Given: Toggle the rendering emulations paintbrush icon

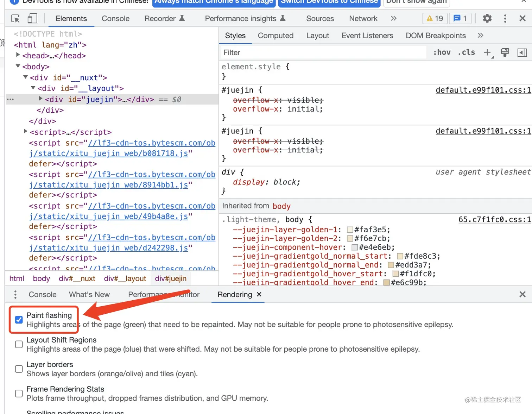Looking at the screenshot, I should tap(505, 52).
